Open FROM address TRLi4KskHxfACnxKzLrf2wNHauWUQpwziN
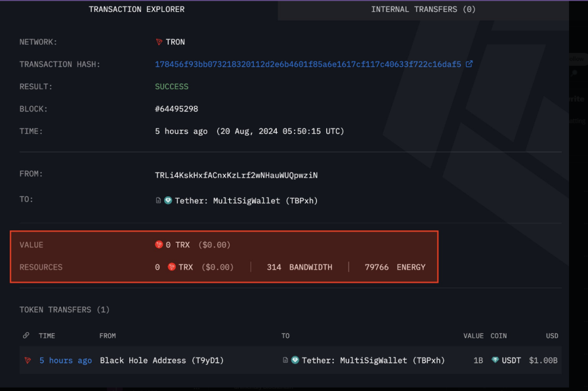This screenshot has height=391, width=588. [236, 176]
